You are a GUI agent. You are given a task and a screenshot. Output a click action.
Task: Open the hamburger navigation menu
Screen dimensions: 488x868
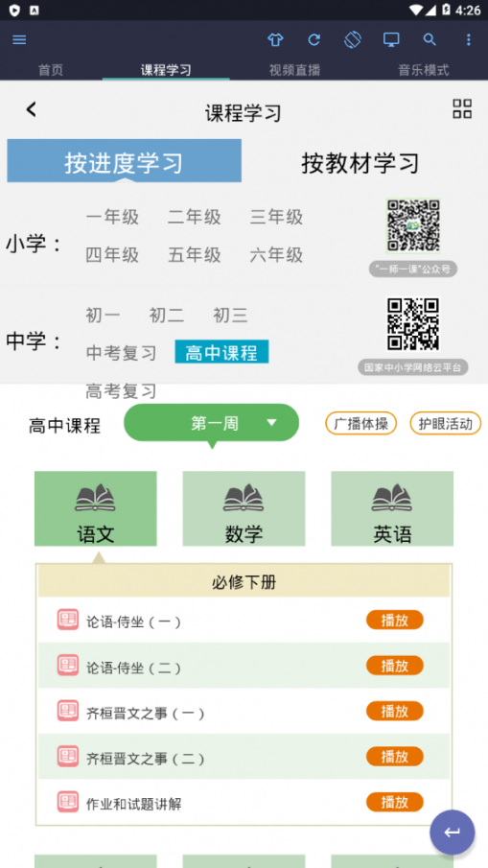19,40
